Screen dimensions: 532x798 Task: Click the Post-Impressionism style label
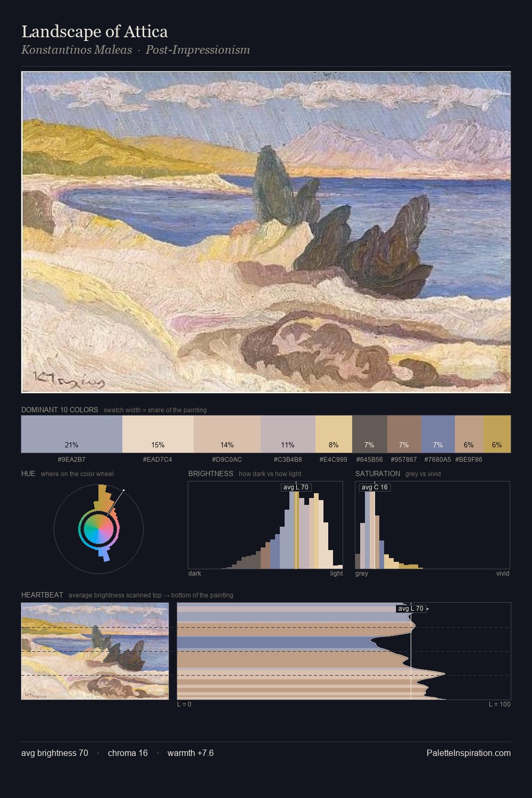tap(198, 50)
